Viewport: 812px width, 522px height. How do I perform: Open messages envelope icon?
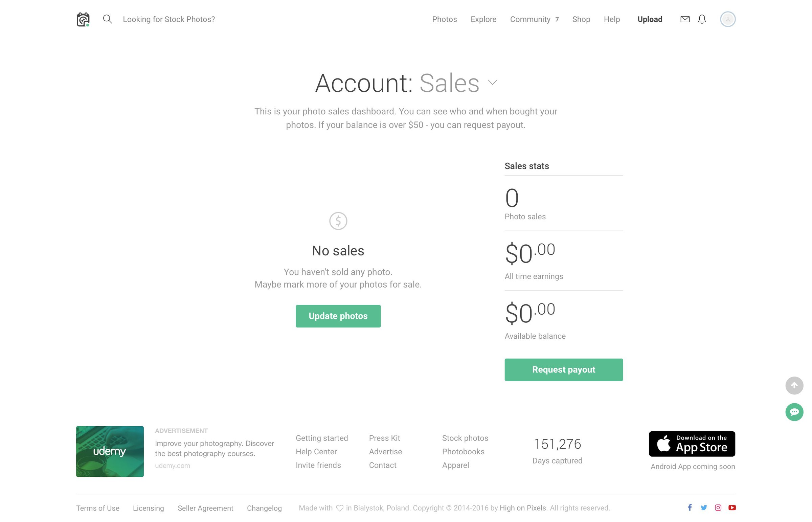click(x=685, y=19)
